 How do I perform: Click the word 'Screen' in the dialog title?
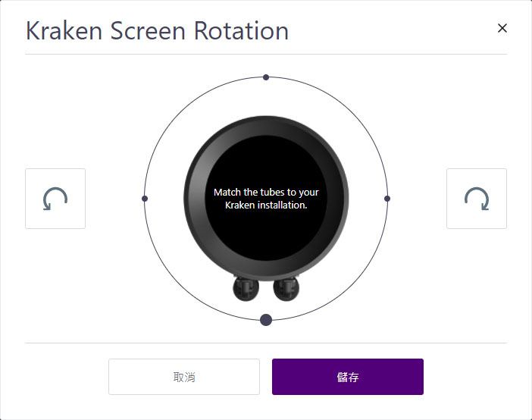[148, 31]
